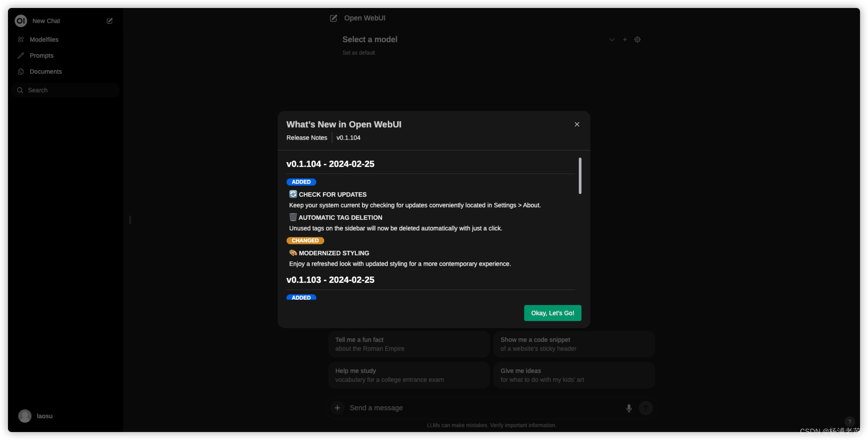Click the New Chat label in sidebar
The height and width of the screenshot is (440, 868).
pyautogui.click(x=46, y=21)
